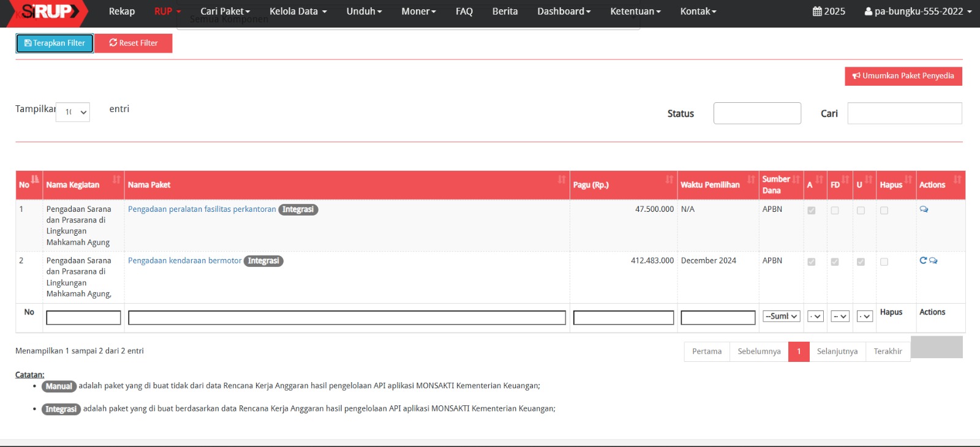980x447 pixels.
Task: Expand the user account pa-bungku-555-2022 menu
Action: pos(918,12)
